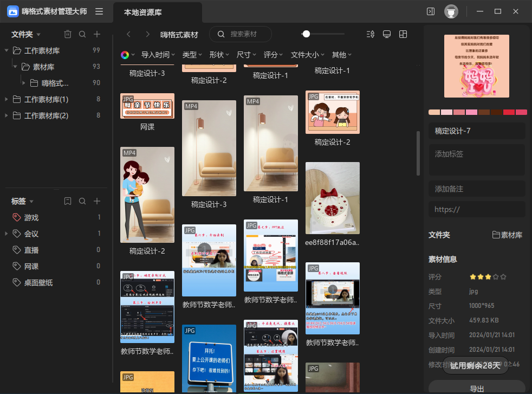Expand the 工作素材库(2) folder
Image resolution: width=532 pixels, height=394 pixels.
tap(6, 115)
